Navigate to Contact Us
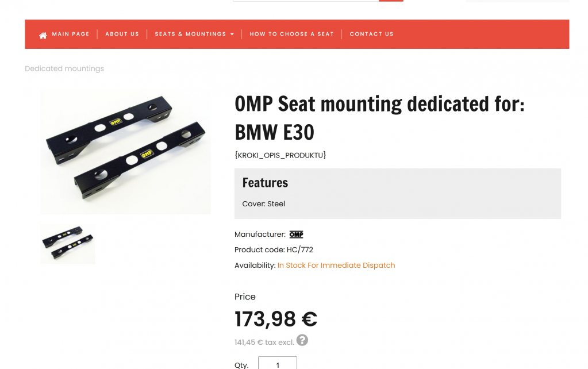 [x=371, y=34]
